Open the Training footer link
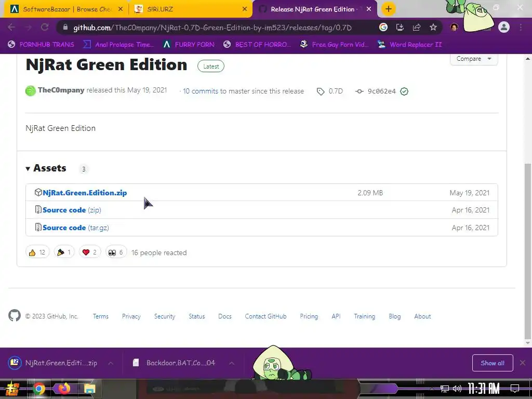Screen dimensions: 532x399 (364, 316)
